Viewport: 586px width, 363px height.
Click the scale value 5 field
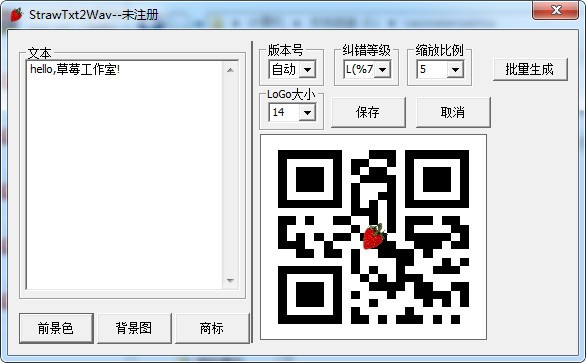click(x=432, y=70)
